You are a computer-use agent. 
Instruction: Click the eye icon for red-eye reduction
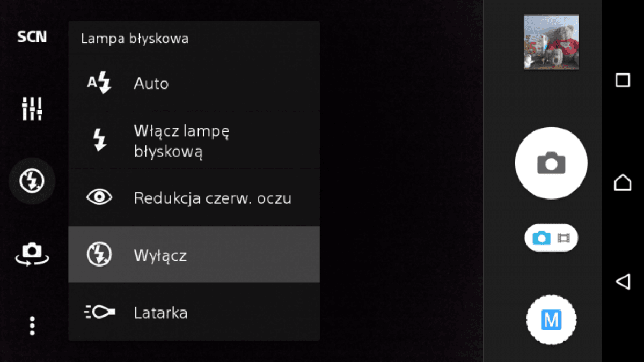[99, 197]
